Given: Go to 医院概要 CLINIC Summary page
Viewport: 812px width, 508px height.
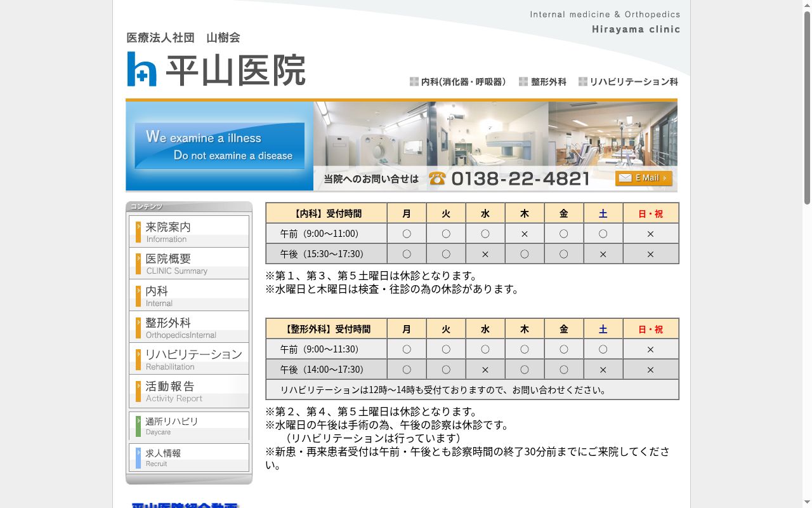Looking at the screenshot, I should pos(189,264).
